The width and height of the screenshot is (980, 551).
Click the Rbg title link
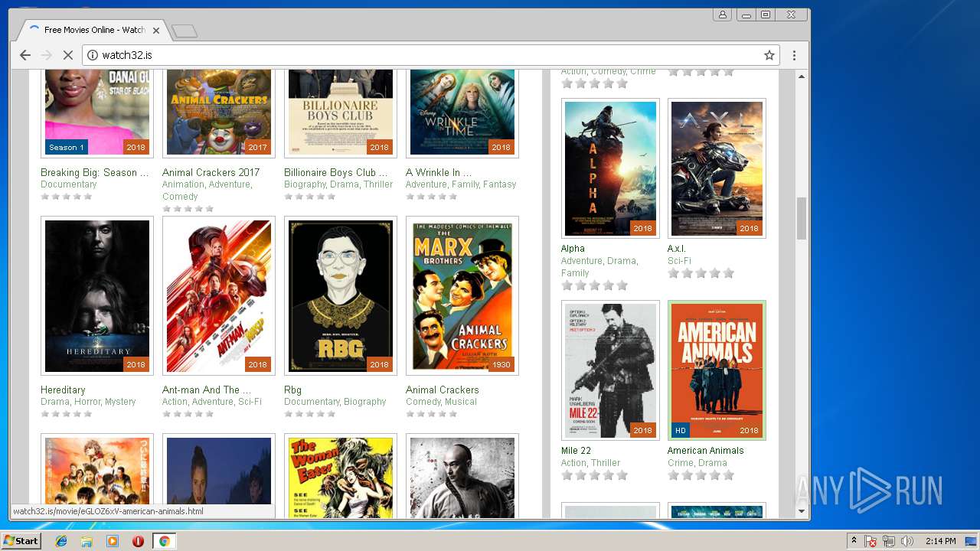(x=292, y=390)
